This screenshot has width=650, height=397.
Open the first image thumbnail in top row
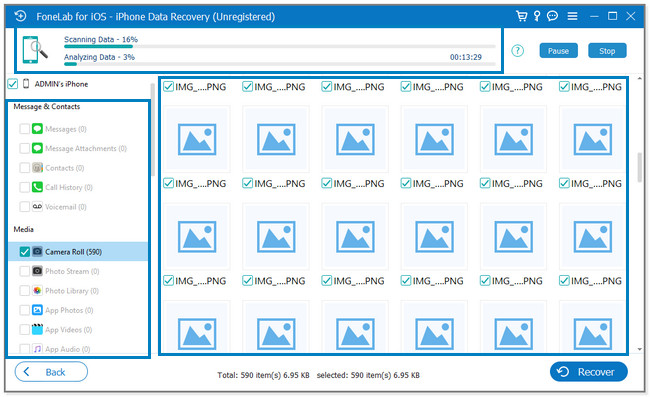[x=197, y=139]
